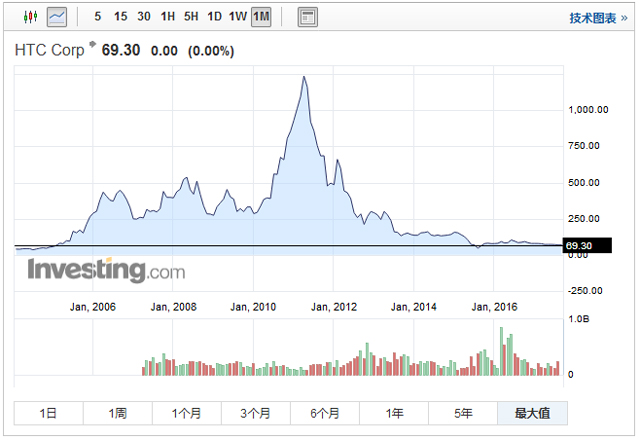
Task: Click the 1,000.00 price axis label
Action: [588, 110]
